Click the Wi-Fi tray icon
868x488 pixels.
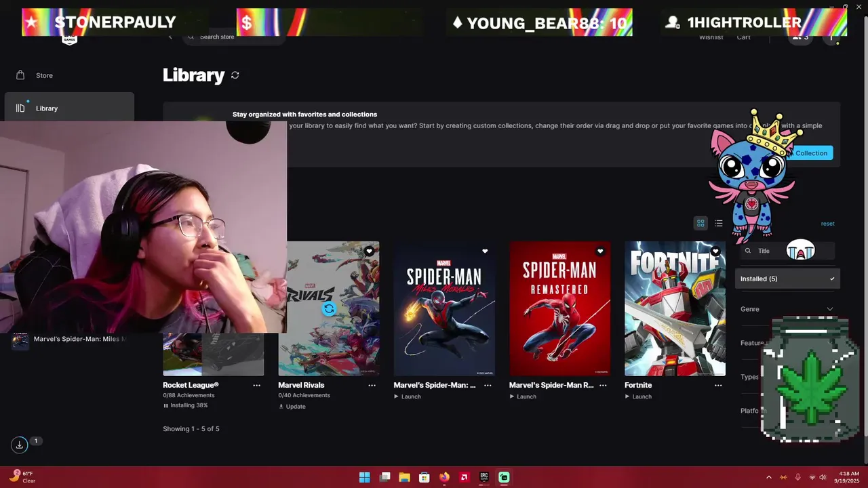[812, 477]
